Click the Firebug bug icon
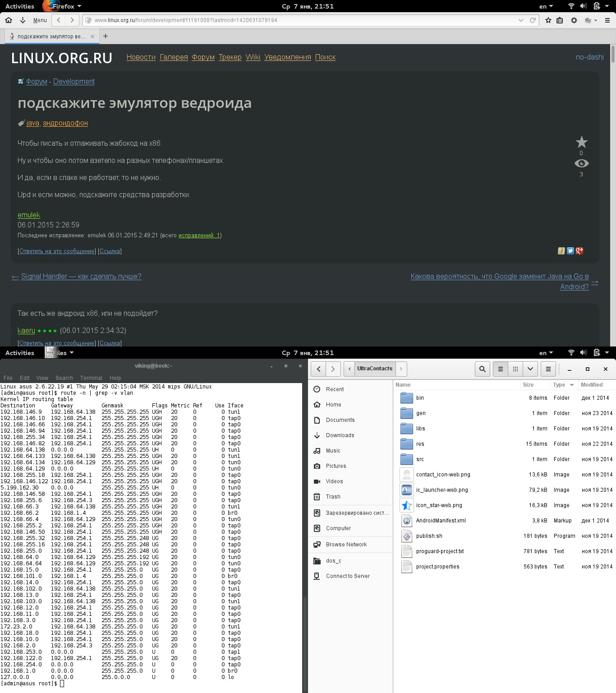This screenshot has width=616, height=693. point(588,20)
